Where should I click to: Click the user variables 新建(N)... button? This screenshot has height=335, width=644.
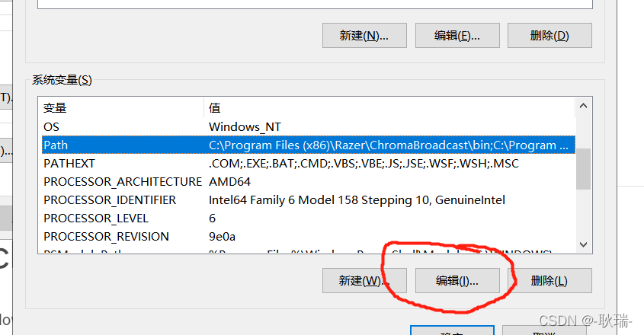pos(364,35)
